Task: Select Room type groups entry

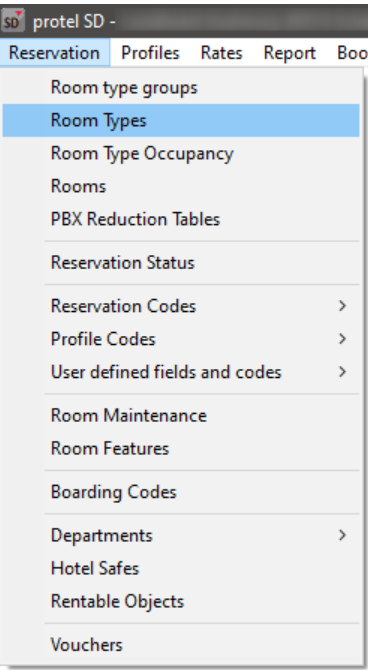Action: (x=181, y=87)
